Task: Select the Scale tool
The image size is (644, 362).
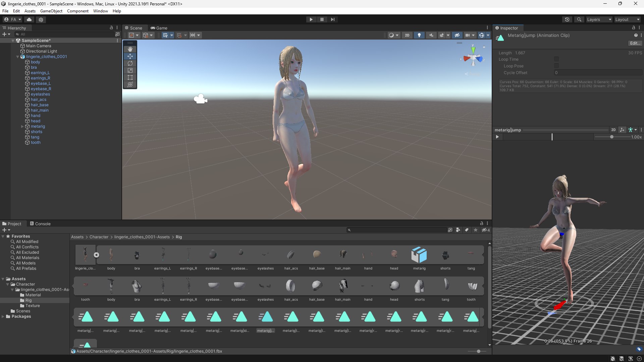Action: [130, 70]
